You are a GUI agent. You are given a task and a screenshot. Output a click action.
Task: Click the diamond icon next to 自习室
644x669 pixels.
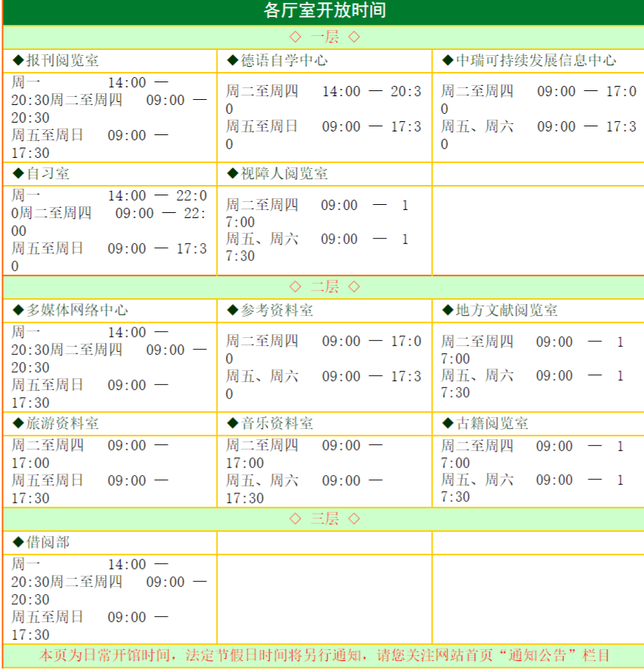pyautogui.click(x=18, y=174)
